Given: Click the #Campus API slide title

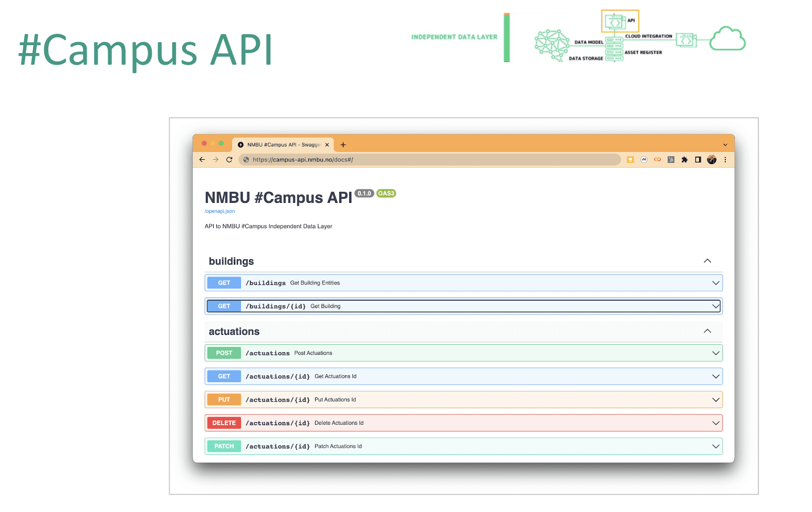Looking at the screenshot, I should click(145, 50).
